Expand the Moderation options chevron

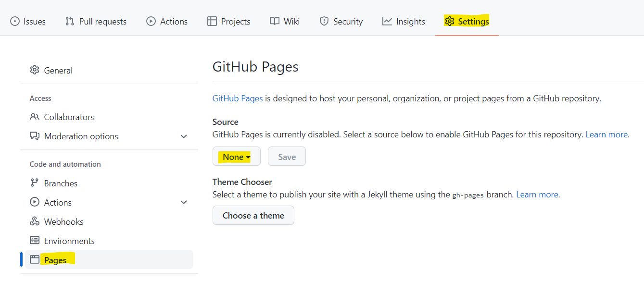pos(184,136)
